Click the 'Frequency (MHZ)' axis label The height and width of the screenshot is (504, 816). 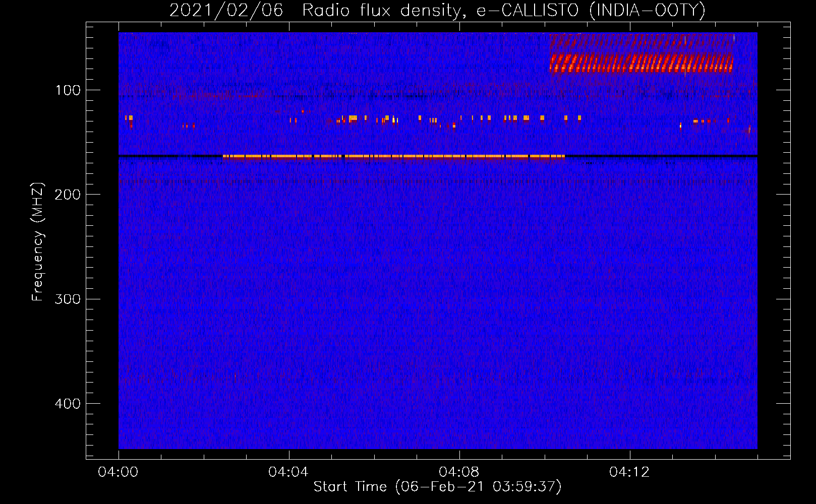coord(38,242)
